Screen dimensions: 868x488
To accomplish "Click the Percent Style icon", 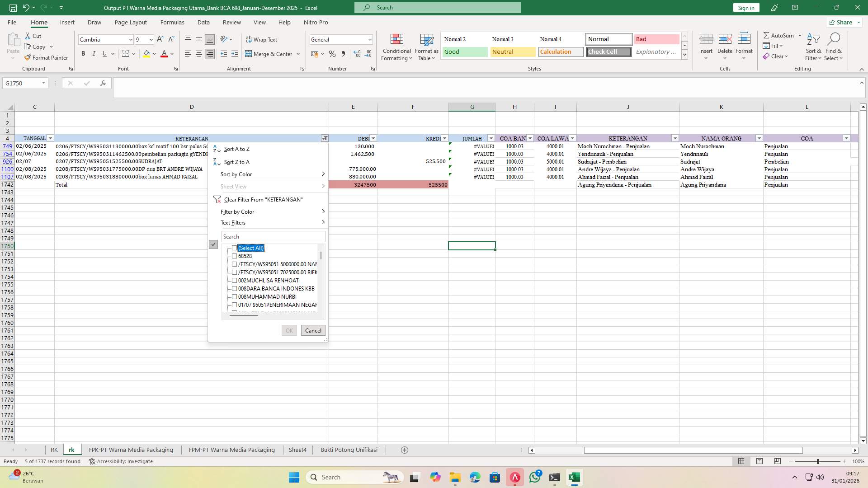I will (332, 54).
